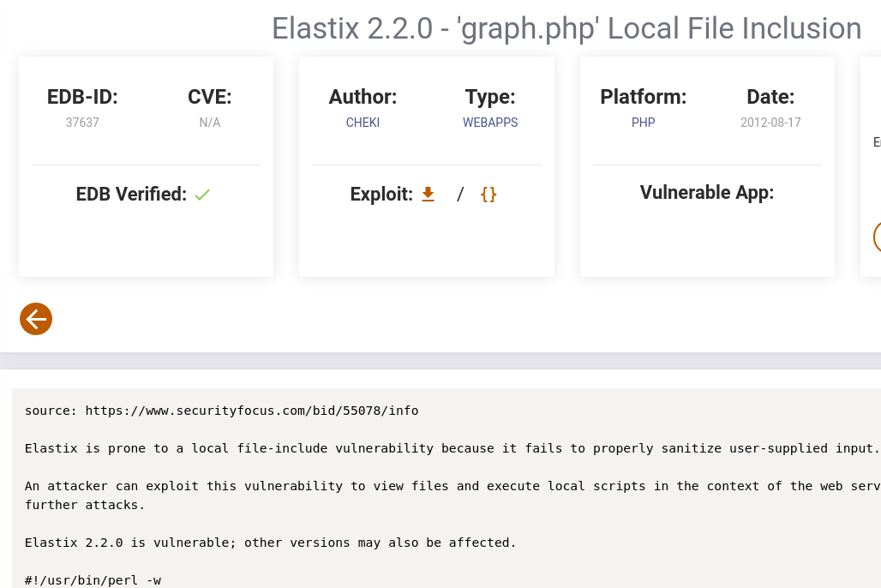This screenshot has width=881, height=588.
Task: Open the WEBAPPS type link
Action: [490, 123]
